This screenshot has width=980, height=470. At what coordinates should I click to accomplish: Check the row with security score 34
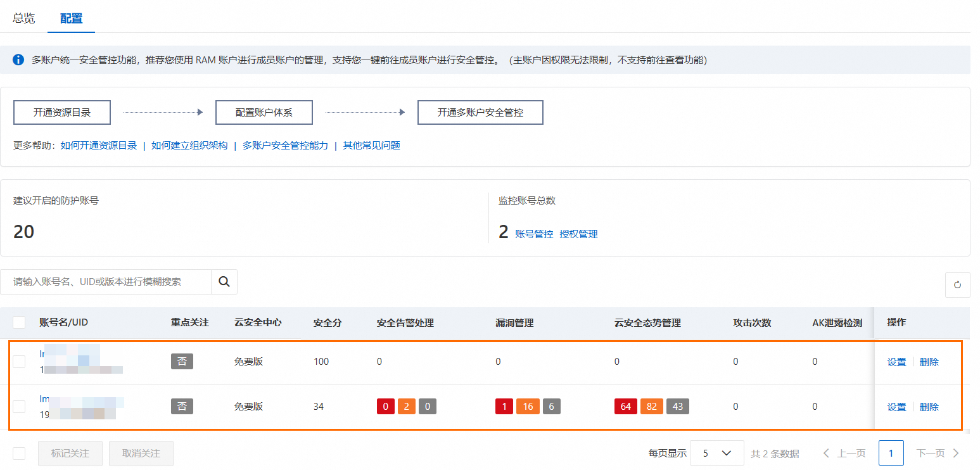tap(19, 407)
